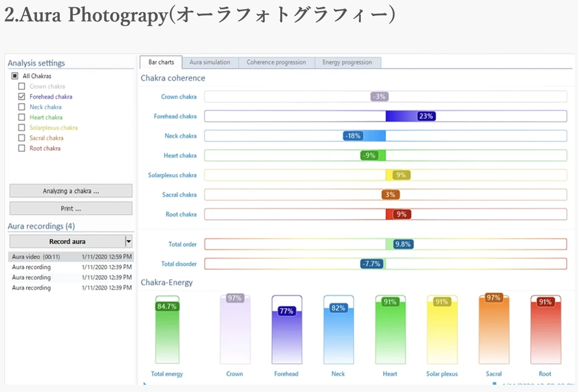Open the Energy progression tab
This screenshot has height=392, width=578.
pyautogui.click(x=347, y=63)
